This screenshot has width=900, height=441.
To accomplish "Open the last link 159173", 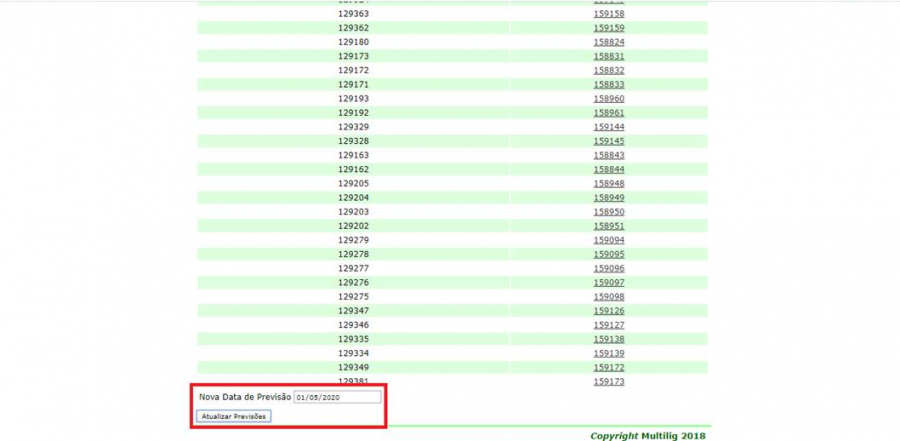I will 608,382.
